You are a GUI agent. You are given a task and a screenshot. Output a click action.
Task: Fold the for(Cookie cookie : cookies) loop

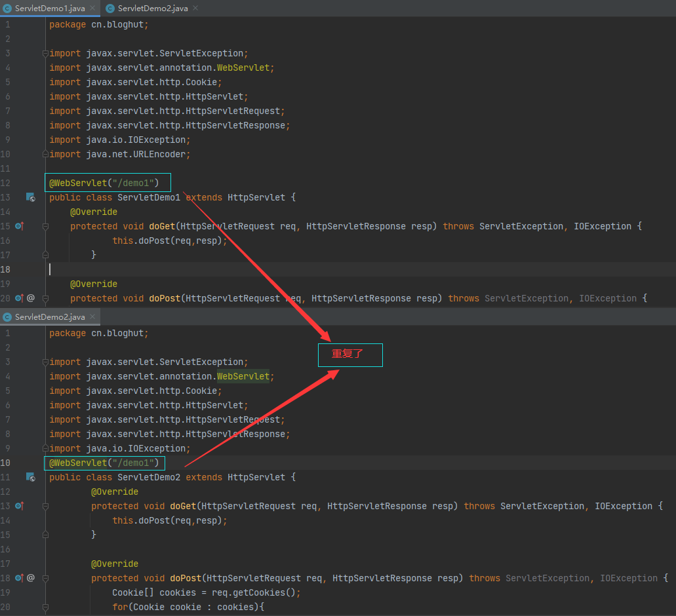point(45,607)
